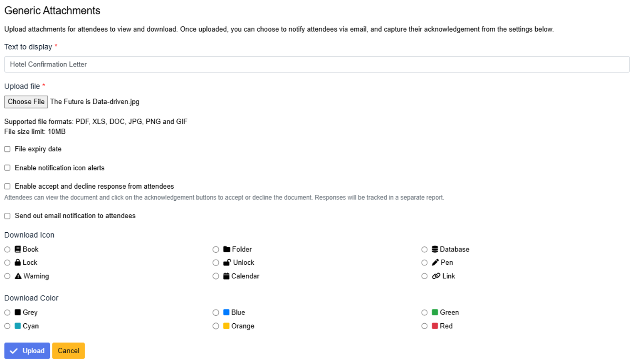
Task: Click the Book download icon
Action: [x=17, y=249]
